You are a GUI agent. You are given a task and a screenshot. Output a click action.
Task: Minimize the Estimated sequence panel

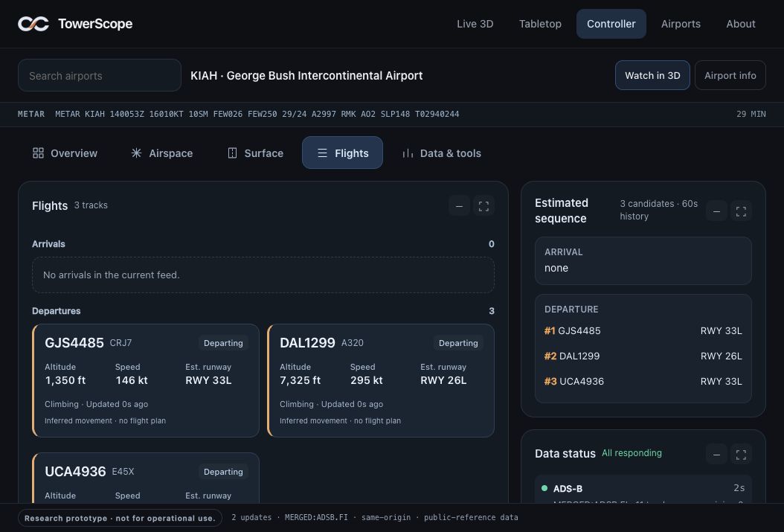(x=716, y=211)
